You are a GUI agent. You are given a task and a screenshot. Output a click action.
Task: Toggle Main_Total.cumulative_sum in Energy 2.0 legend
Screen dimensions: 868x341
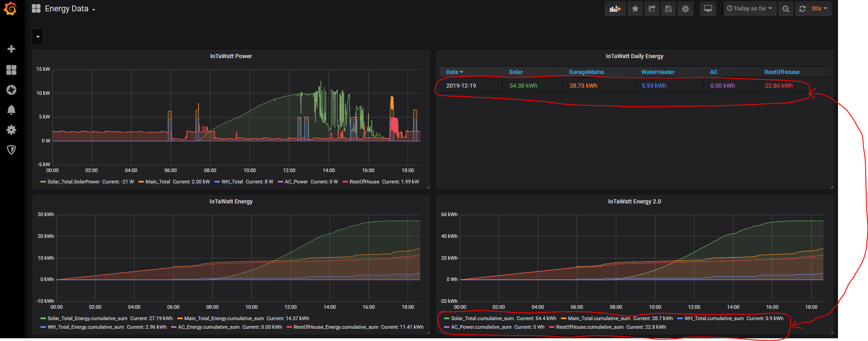[x=599, y=319]
